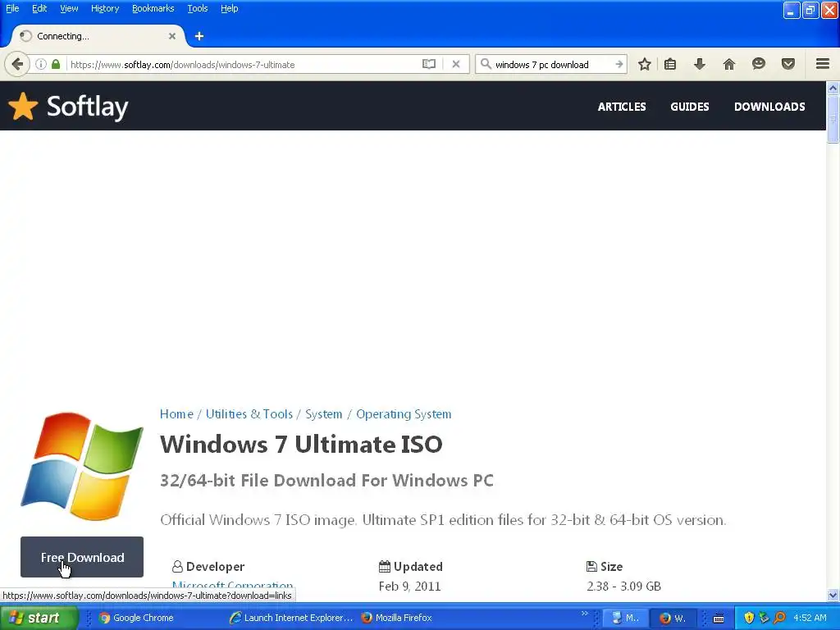Go back with the browser back arrow
This screenshot has height=630, width=840.
(x=16, y=64)
